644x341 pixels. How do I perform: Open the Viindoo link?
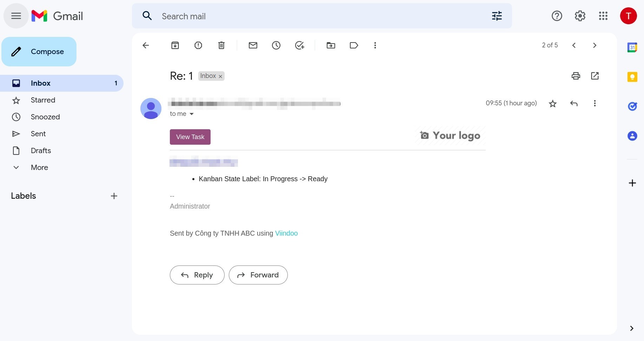coord(286,233)
